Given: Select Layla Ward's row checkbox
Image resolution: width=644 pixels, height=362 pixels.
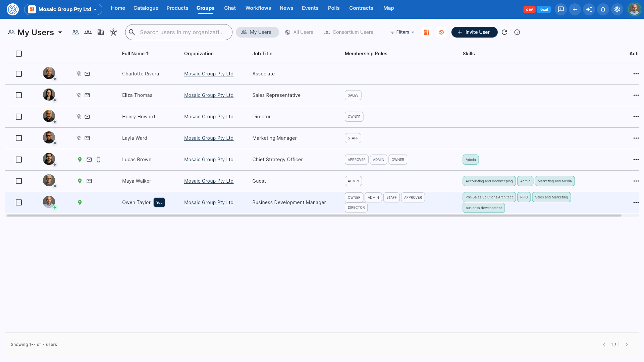Looking at the screenshot, I should [19, 138].
